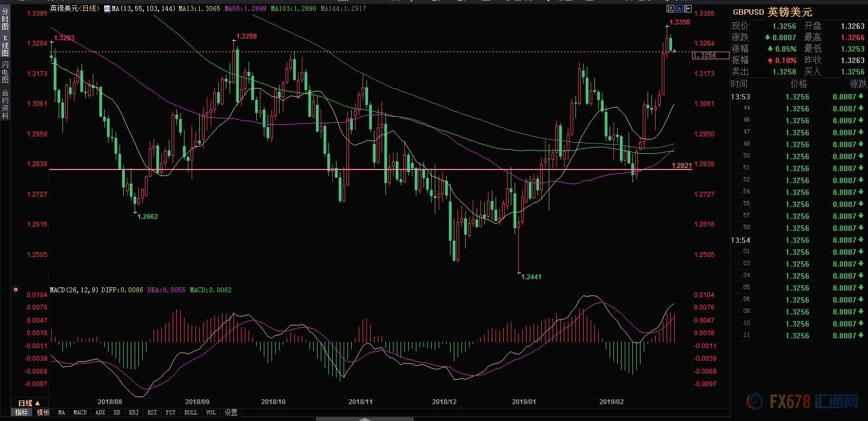This screenshot has height=421, width=868.
Task: Open the 日线 period dropdown
Action: pyautogui.click(x=30, y=403)
